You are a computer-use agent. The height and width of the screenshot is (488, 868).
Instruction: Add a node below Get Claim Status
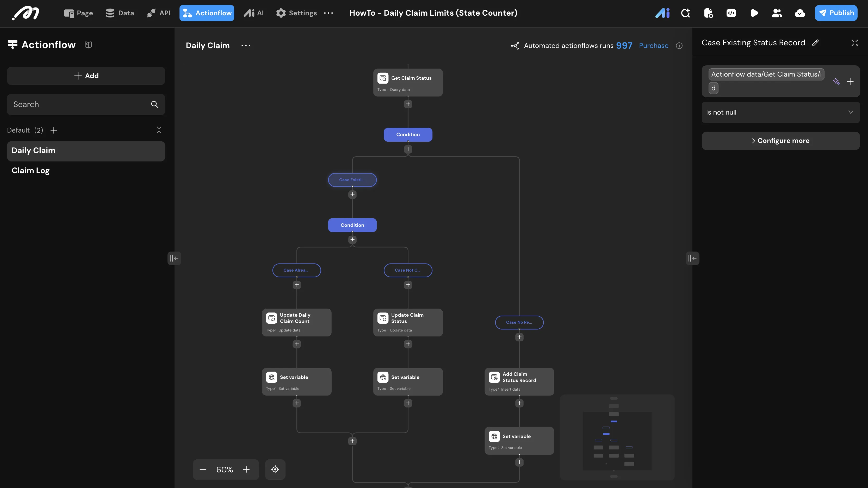[408, 104]
